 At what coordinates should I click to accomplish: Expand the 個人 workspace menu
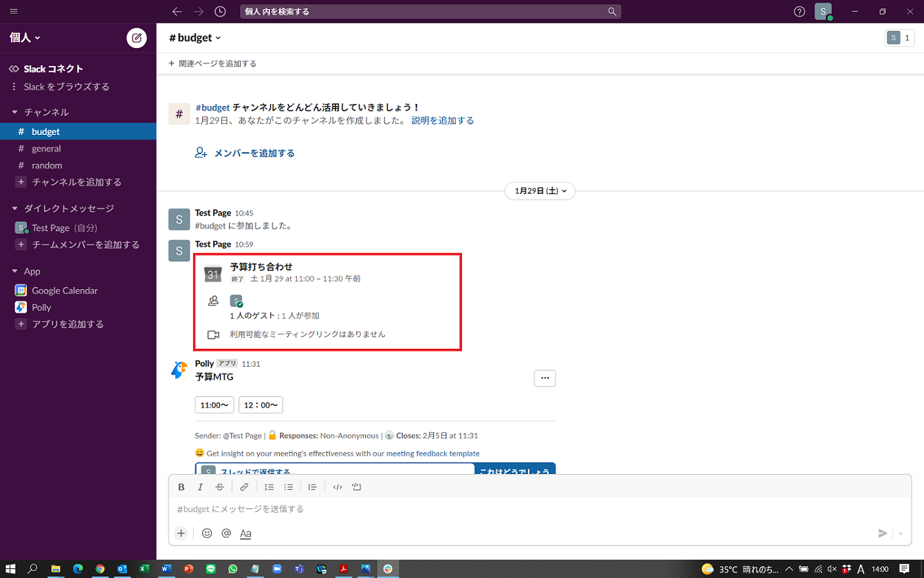pos(25,38)
